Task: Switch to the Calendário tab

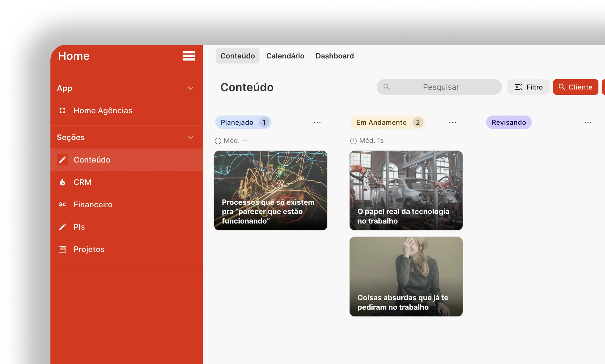Action: click(285, 56)
